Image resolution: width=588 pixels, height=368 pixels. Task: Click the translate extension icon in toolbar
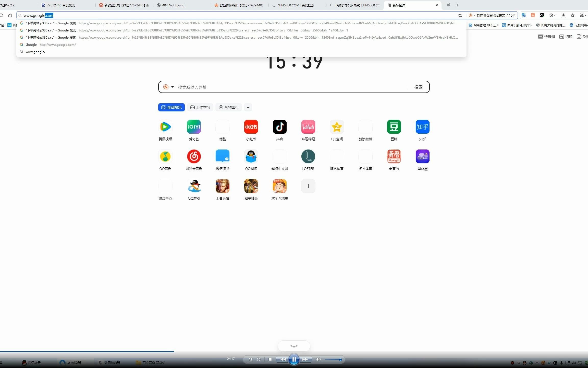524,15
